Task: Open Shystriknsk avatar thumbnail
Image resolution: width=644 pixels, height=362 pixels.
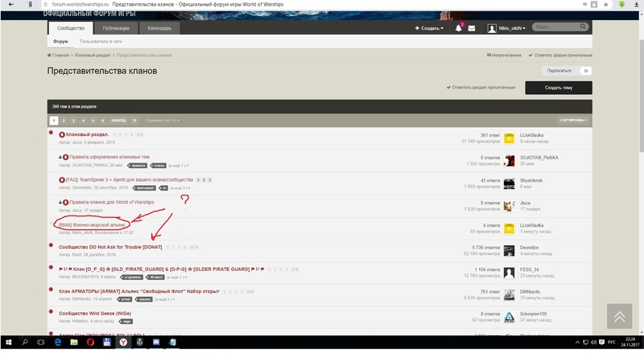Action: [509, 183]
